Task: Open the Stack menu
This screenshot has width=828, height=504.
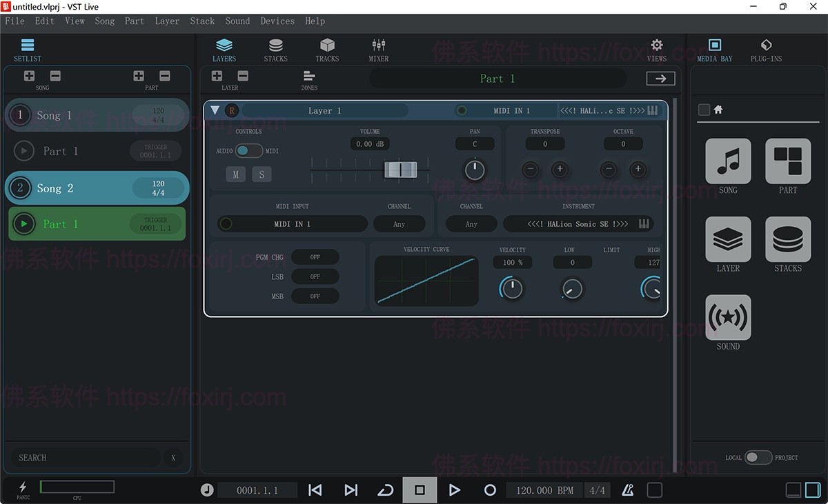Action: tap(202, 21)
